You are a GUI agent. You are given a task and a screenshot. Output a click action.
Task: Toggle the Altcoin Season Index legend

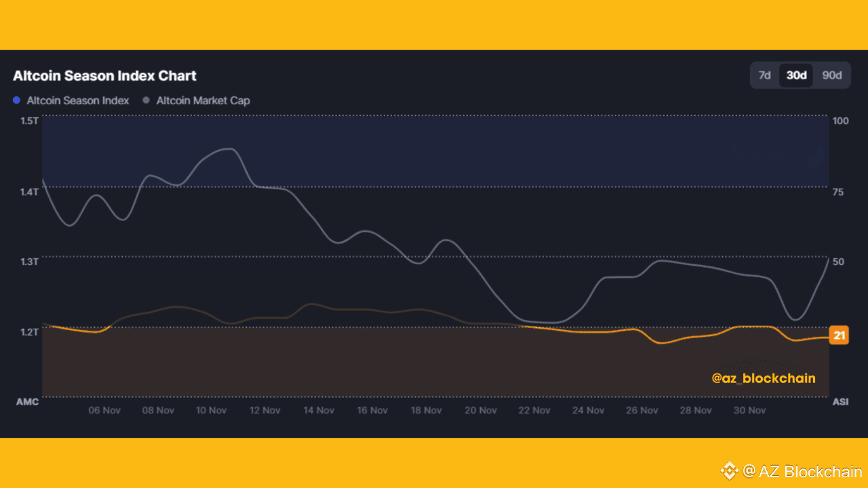click(x=71, y=100)
